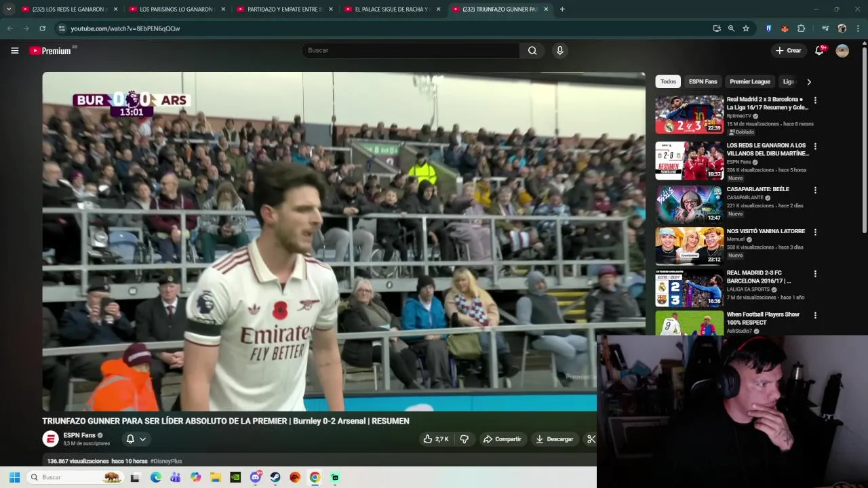The width and height of the screenshot is (868, 488).
Task: Open Chrome profile avatar
Action: point(842,28)
